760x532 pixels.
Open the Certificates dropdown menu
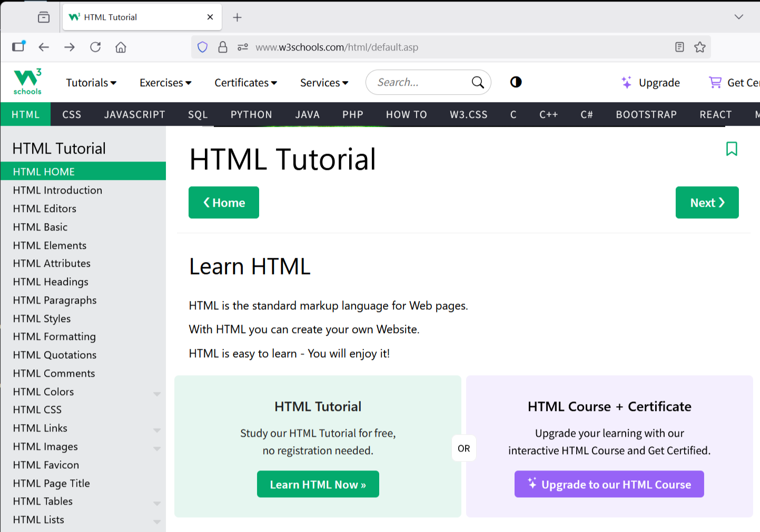(x=245, y=83)
